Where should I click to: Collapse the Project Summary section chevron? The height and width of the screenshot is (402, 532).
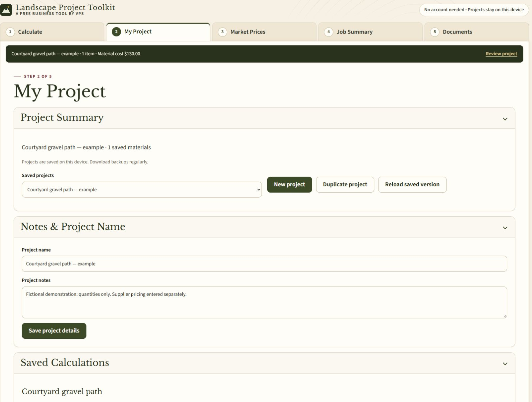coord(505,119)
